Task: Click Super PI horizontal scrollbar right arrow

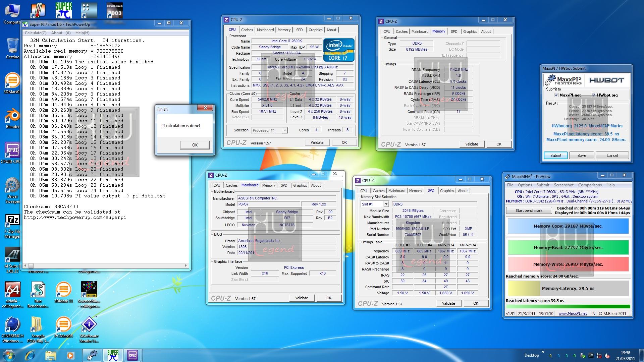Action: point(186,265)
